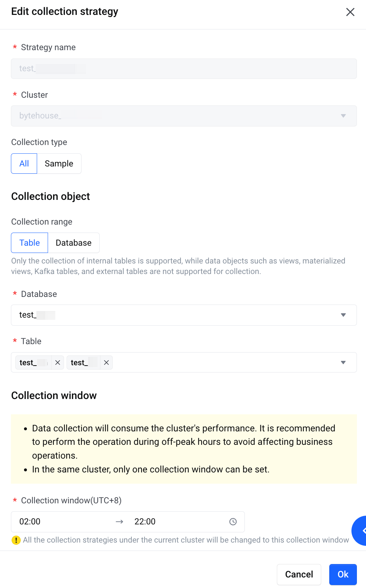The height and width of the screenshot is (588, 366).
Task: Click the Strategy name input field
Action: click(184, 69)
